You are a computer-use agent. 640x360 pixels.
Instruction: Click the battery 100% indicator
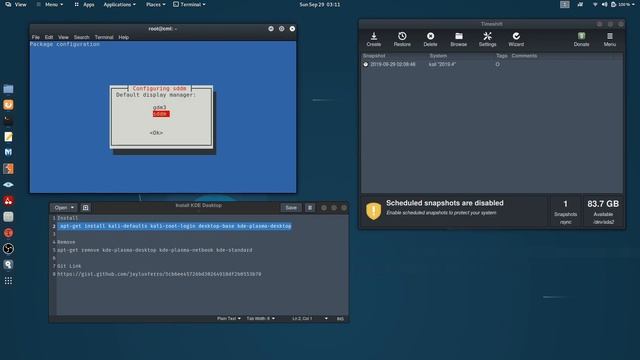[620, 4]
